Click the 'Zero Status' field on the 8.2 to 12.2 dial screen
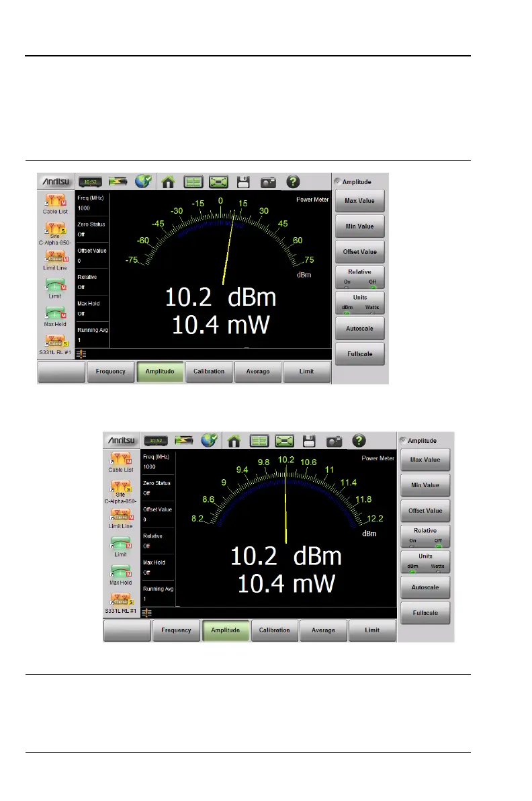Screen dimensions: 532x801 (159, 489)
